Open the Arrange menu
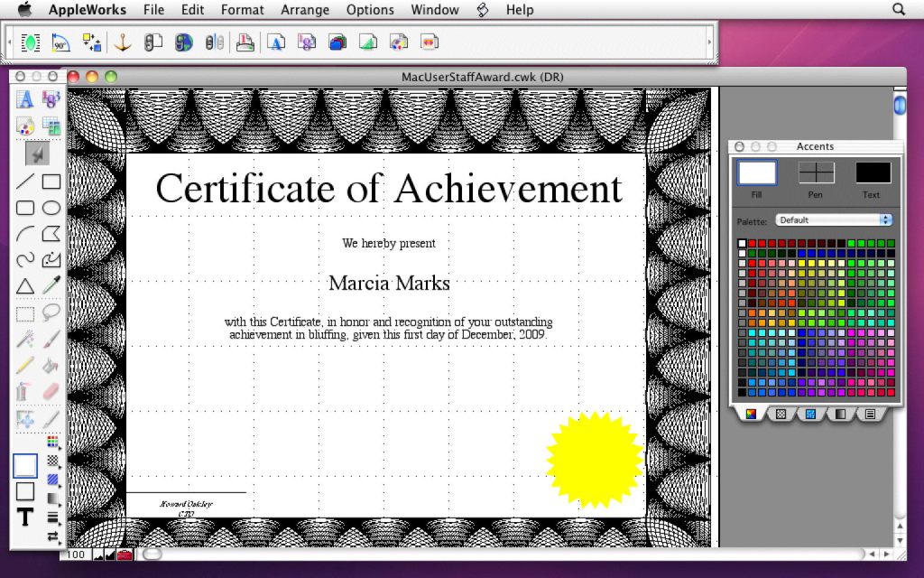The width and height of the screenshot is (924, 578). pos(305,10)
